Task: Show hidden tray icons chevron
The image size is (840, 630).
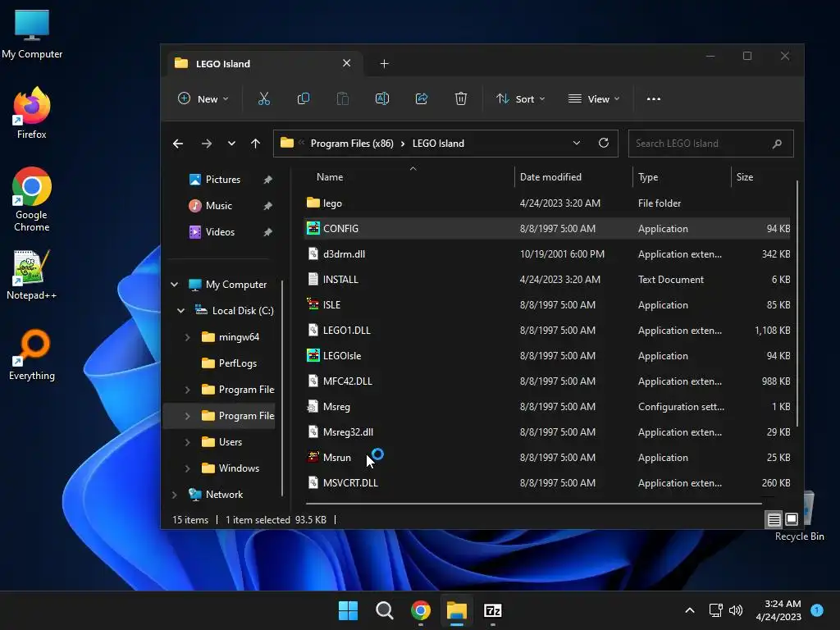Action: [689, 610]
